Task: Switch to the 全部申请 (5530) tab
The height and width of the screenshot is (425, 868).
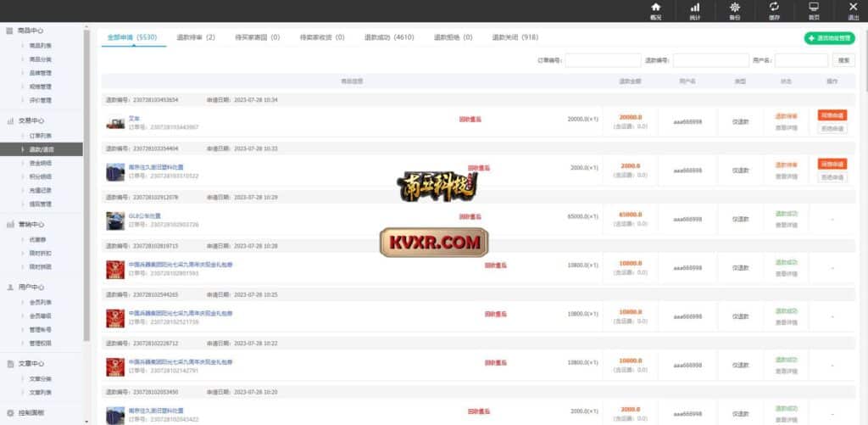Action: [132, 37]
